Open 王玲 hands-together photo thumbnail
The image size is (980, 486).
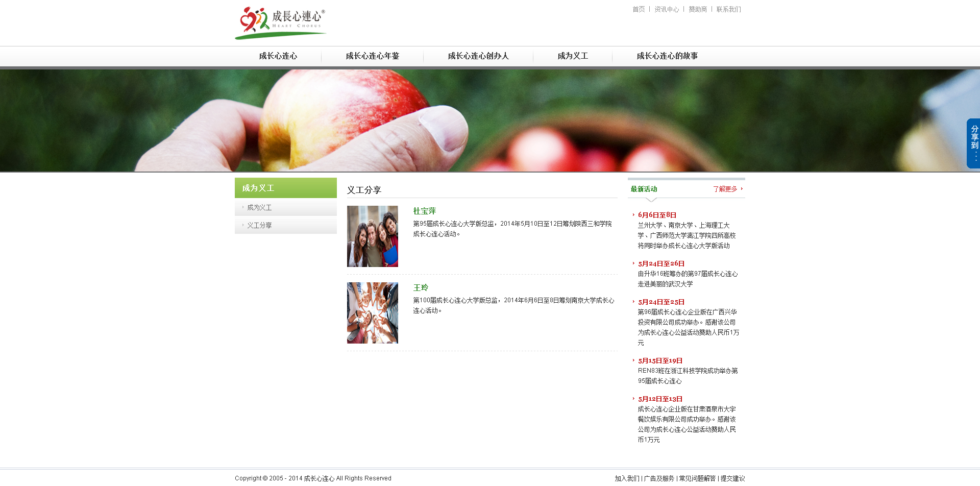[x=373, y=313]
